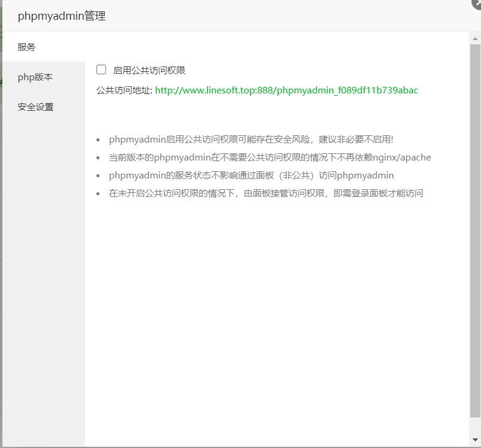Click the note mentioning nginx/apache
The image size is (481, 448).
point(270,158)
